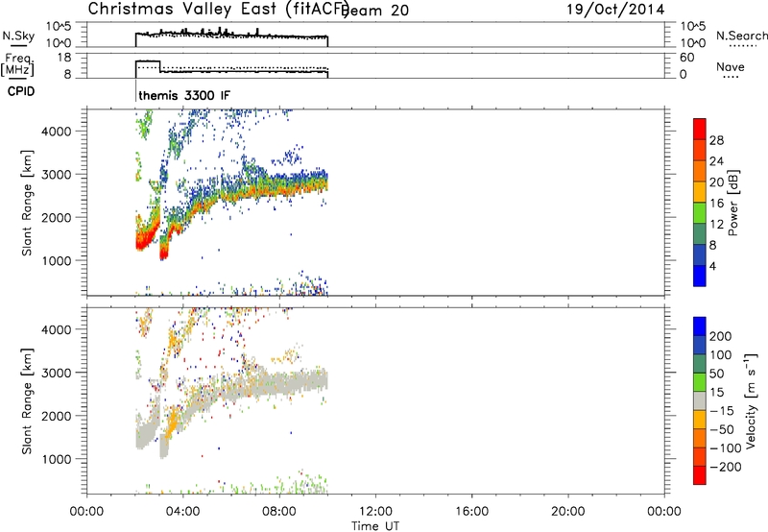
Task: Click the 20:00 time axis label
Action: click(x=568, y=512)
